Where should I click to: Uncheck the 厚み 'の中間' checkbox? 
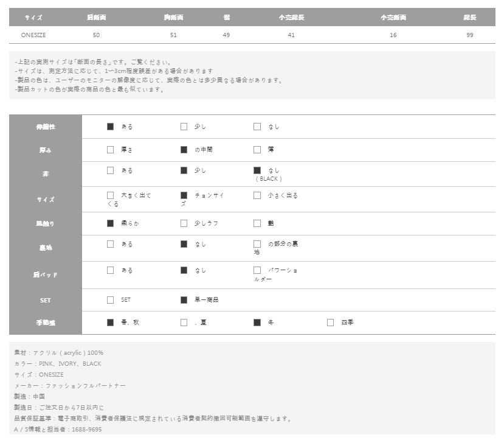click(x=184, y=149)
